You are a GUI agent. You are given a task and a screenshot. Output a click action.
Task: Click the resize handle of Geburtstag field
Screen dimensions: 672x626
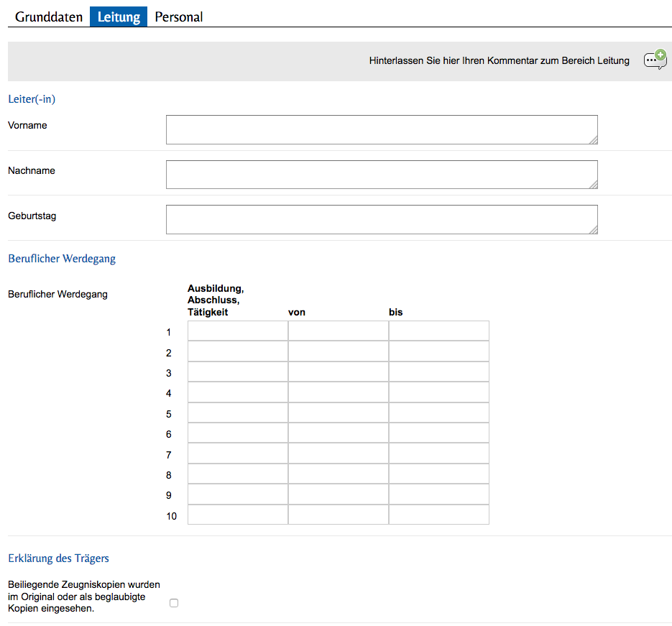coord(593,230)
